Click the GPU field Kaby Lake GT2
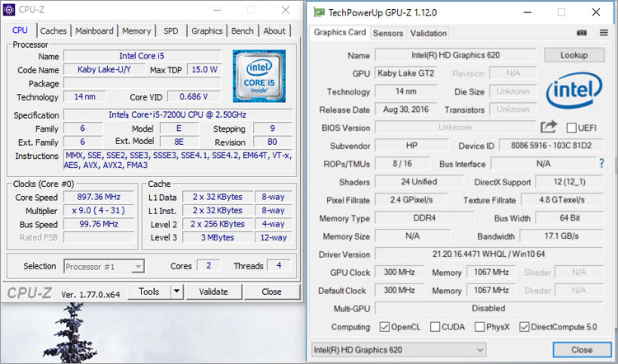This screenshot has width=618, height=364. click(405, 73)
